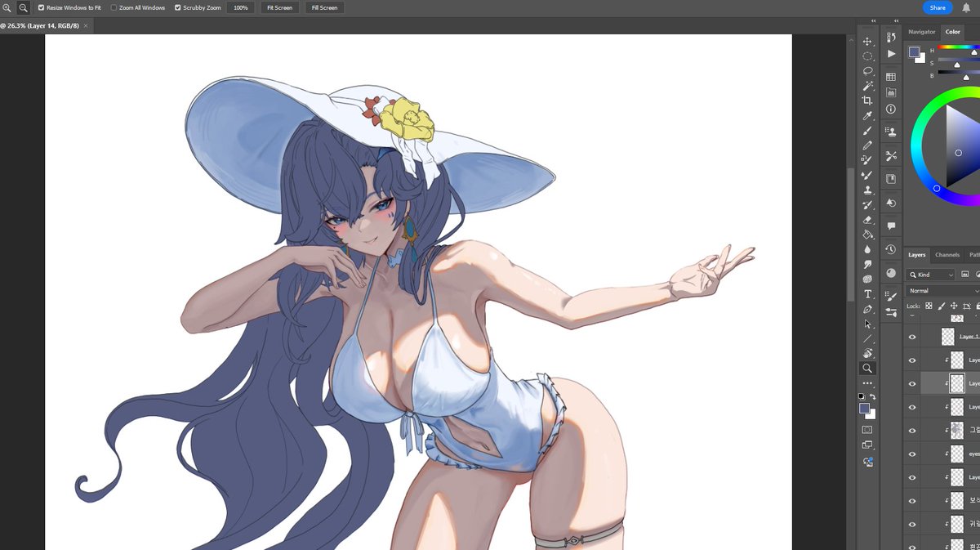Screen dimensions: 980x550
Task: Click the Zoom Out magnifier option
Action: click(x=23, y=7)
